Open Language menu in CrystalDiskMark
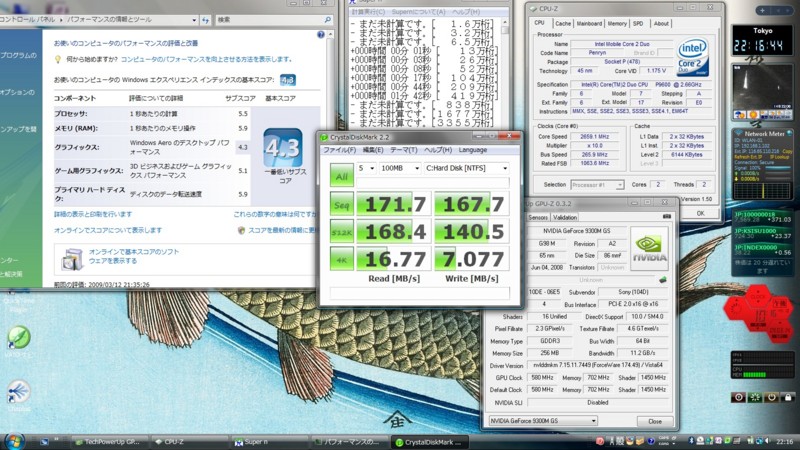Viewport: 800px width, 450px height. pyautogui.click(x=472, y=150)
